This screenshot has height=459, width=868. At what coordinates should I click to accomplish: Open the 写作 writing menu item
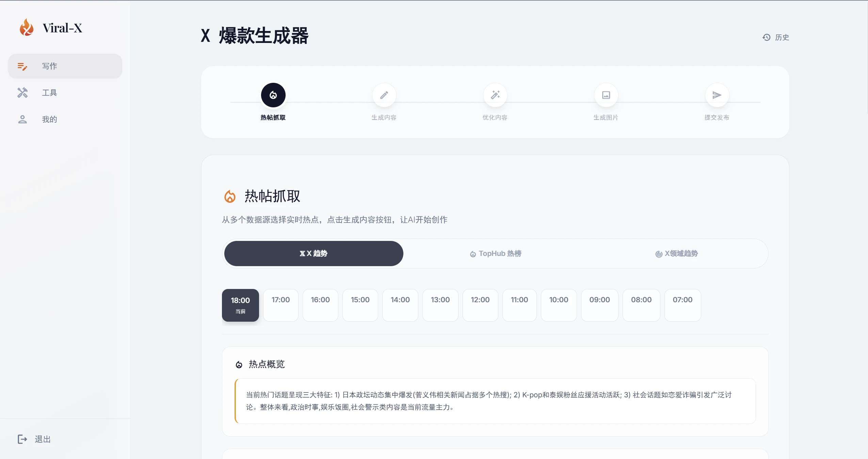tap(65, 66)
